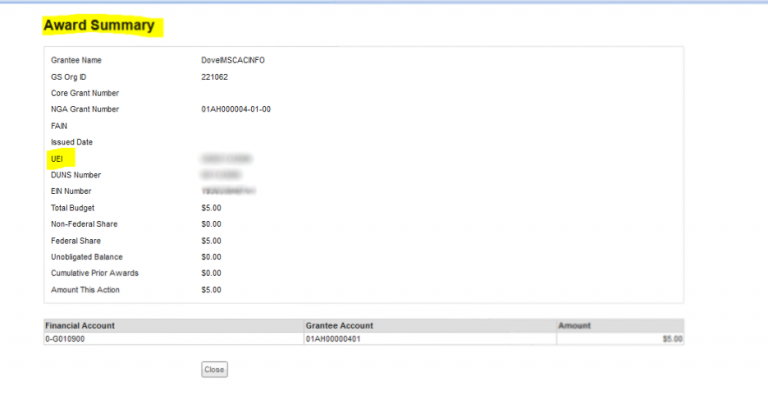Select the 0-G010900 financial account cell
This screenshot has width=768, height=414.
pos(65,339)
